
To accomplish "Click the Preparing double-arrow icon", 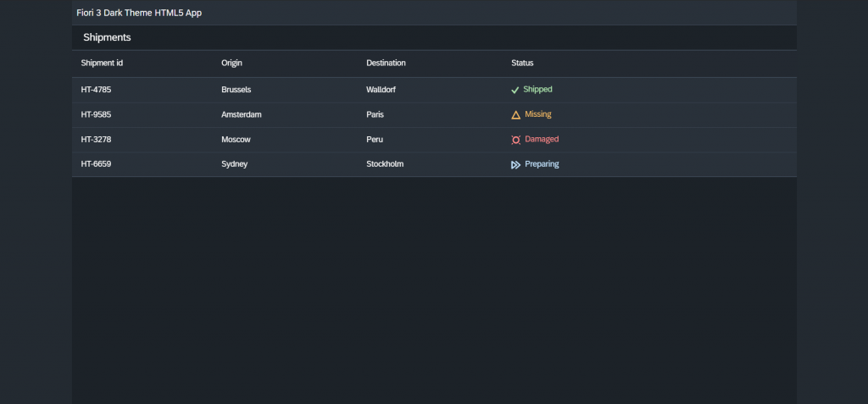I will point(515,164).
